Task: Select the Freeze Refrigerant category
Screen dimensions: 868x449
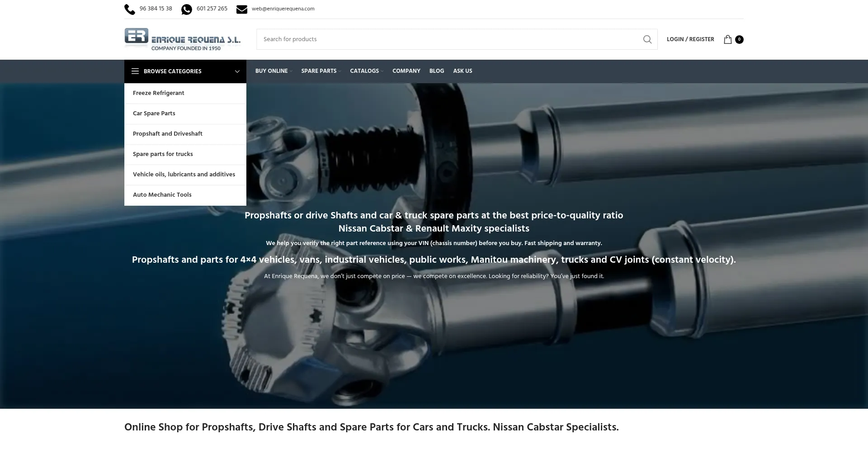Action: tap(185, 93)
